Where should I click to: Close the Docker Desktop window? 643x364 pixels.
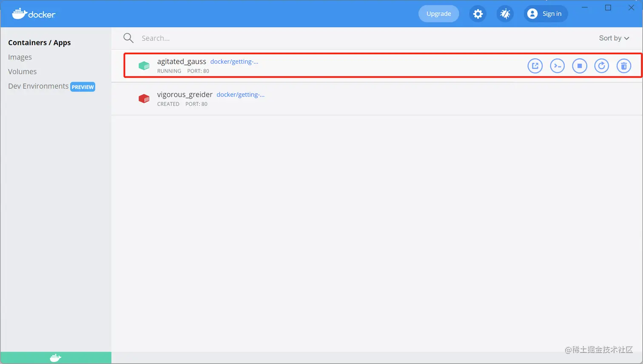pyautogui.click(x=631, y=8)
